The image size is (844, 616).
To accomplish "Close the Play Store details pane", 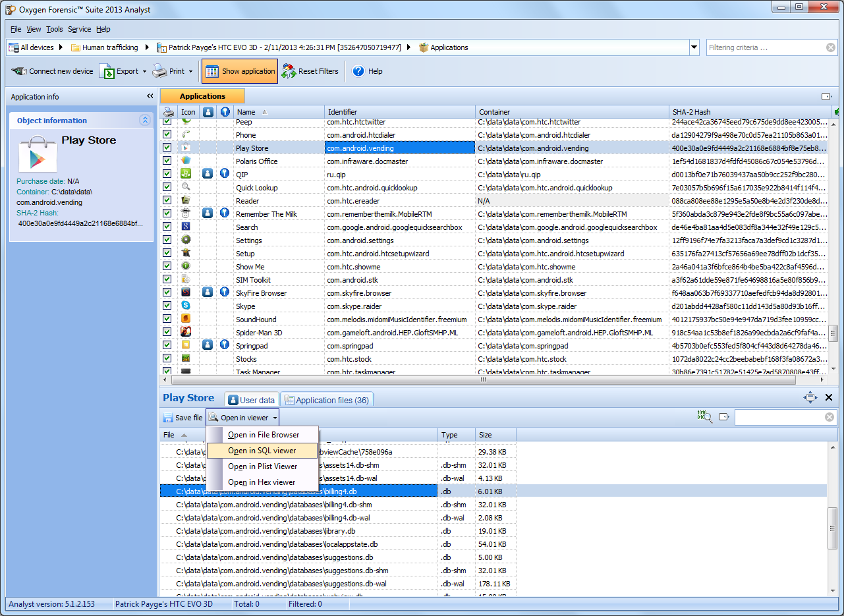I will pyautogui.click(x=829, y=397).
